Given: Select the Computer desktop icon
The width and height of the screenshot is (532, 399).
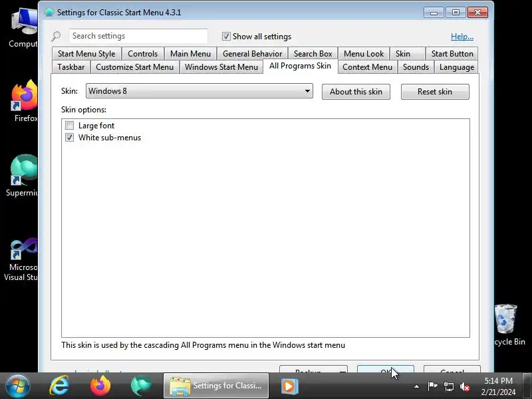Looking at the screenshot, I should point(23,28).
